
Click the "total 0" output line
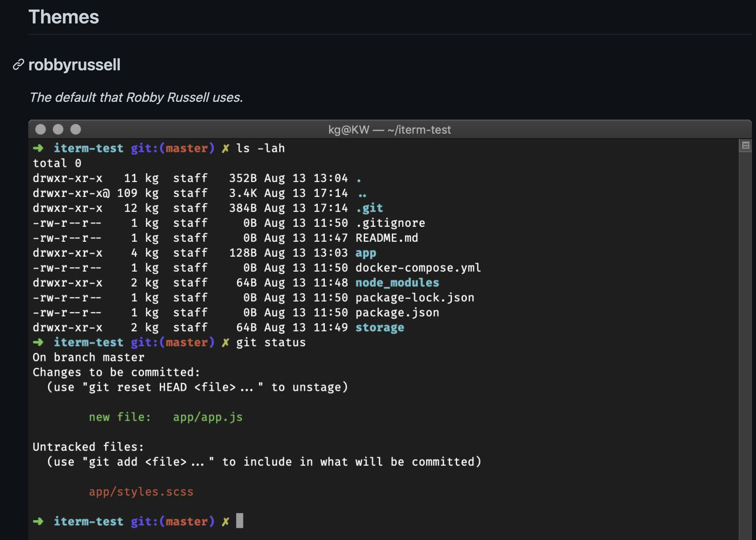pyautogui.click(x=57, y=163)
